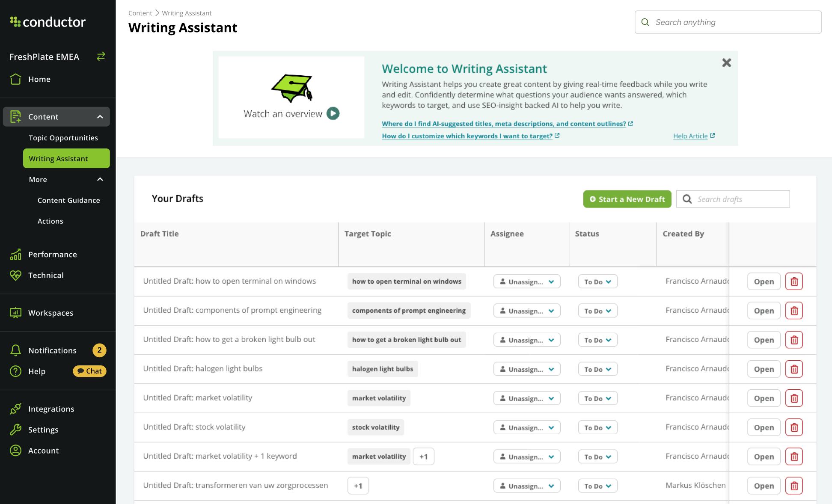Expand assignee dropdown for prompt engineering draft

527,311
